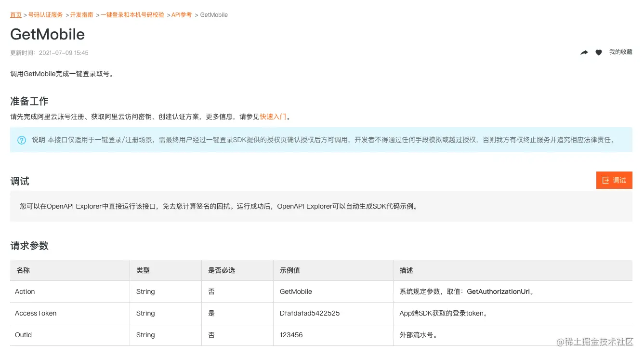This screenshot has height=357, width=644.
Task: Click the 调试 section heading
Action: tap(20, 181)
